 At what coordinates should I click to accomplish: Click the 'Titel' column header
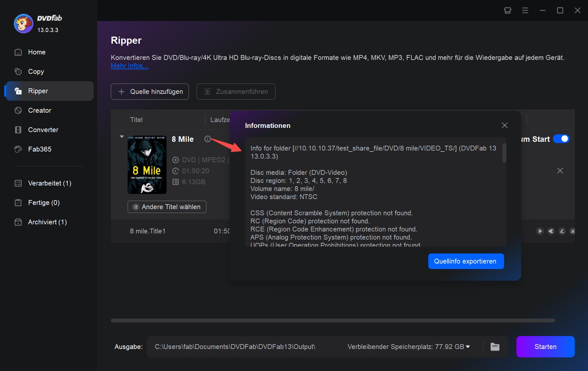[x=136, y=120]
